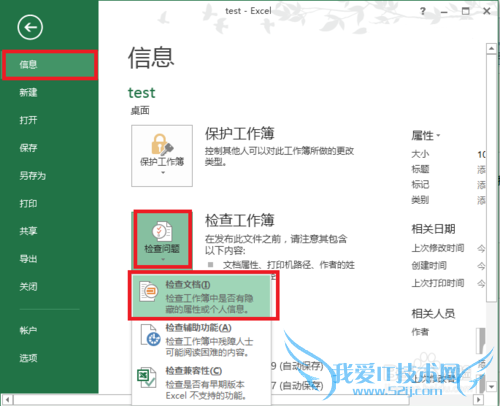Open 选项 settings

point(28,358)
